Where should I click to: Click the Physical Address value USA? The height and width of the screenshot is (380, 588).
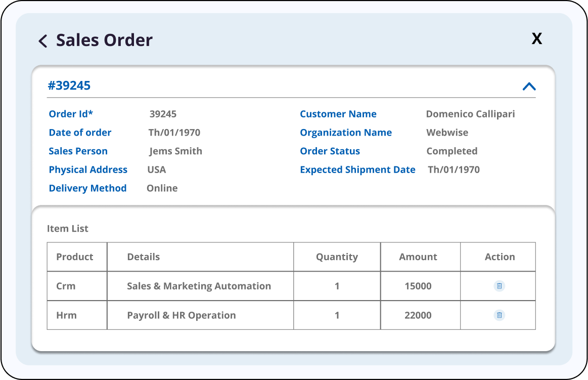pyautogui.click(x=157, y=170)
